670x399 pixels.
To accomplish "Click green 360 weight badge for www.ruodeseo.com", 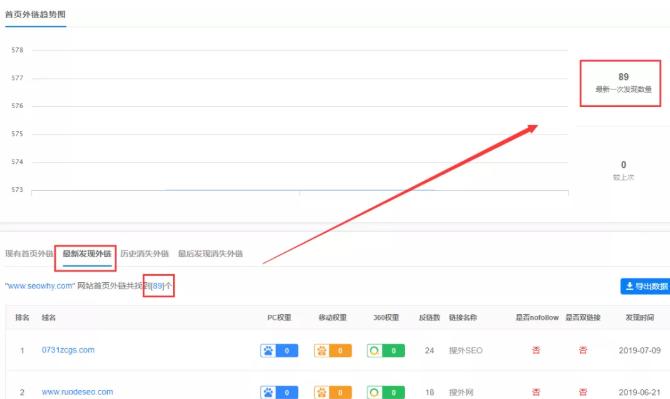I will (385, 392).
